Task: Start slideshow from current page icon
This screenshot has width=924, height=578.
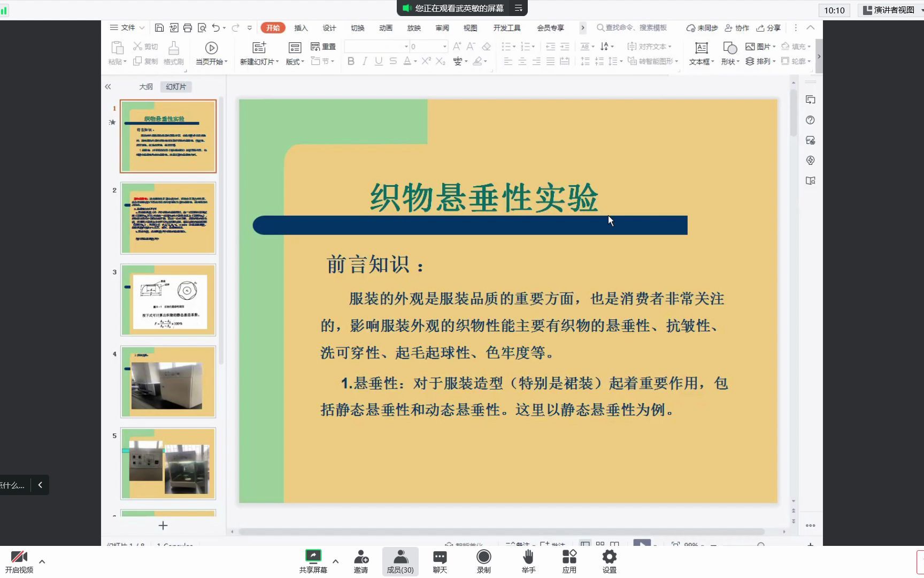Action: tap(212, 48)
